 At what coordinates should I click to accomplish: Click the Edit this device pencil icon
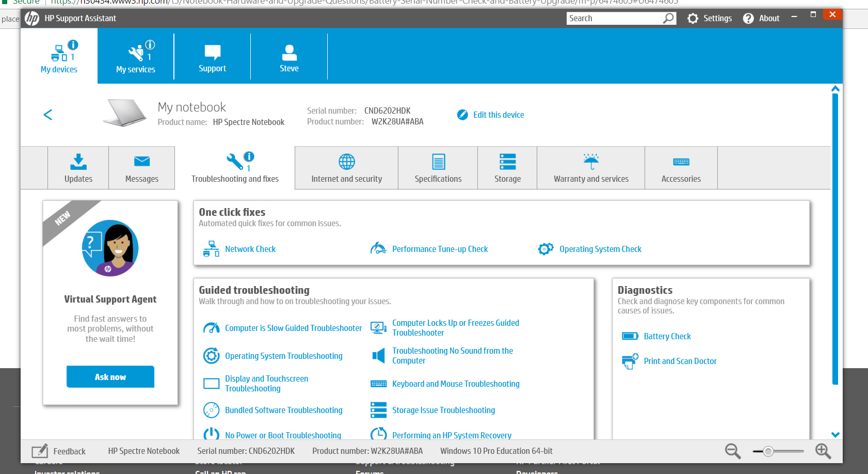(x=462, y=115)
